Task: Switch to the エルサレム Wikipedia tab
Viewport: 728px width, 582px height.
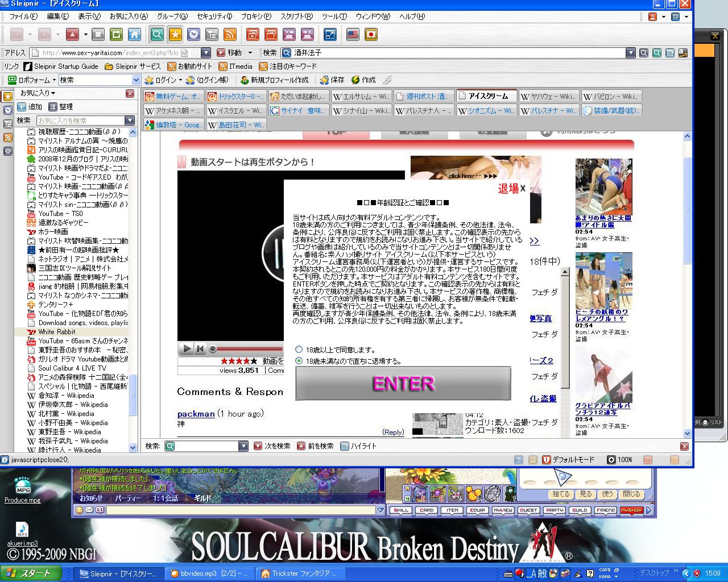Action: pos(361,96)
